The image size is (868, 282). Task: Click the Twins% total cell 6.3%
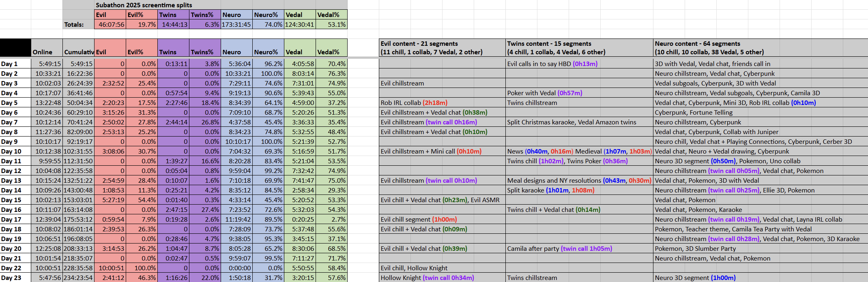pos(205,24)
